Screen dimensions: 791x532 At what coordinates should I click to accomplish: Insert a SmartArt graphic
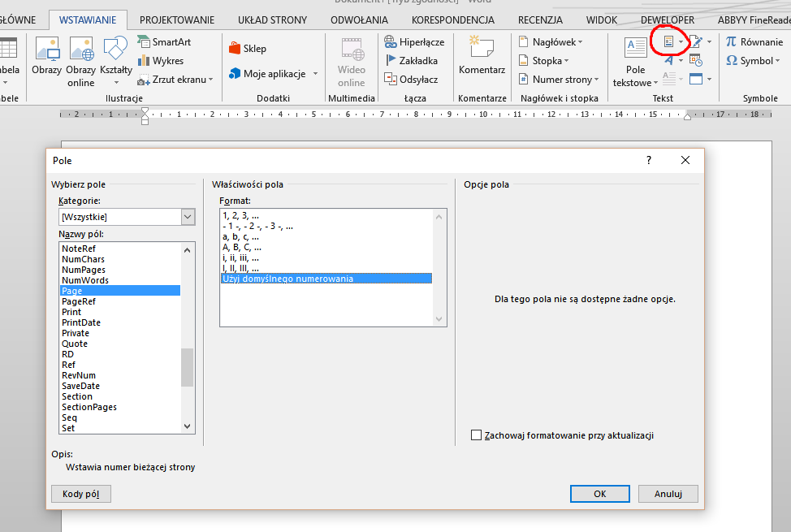165,41
